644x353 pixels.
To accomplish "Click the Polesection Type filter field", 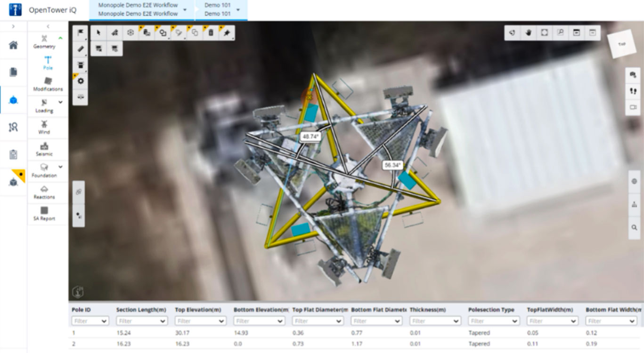I will click(493, 321).
